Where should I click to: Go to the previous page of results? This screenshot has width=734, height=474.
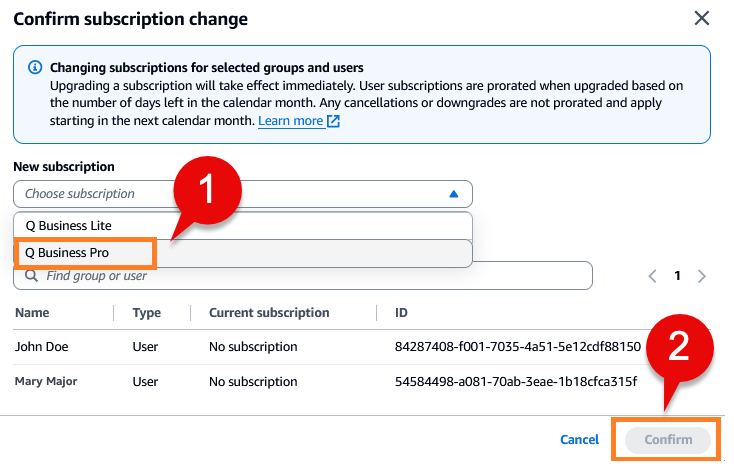[652, 276]
